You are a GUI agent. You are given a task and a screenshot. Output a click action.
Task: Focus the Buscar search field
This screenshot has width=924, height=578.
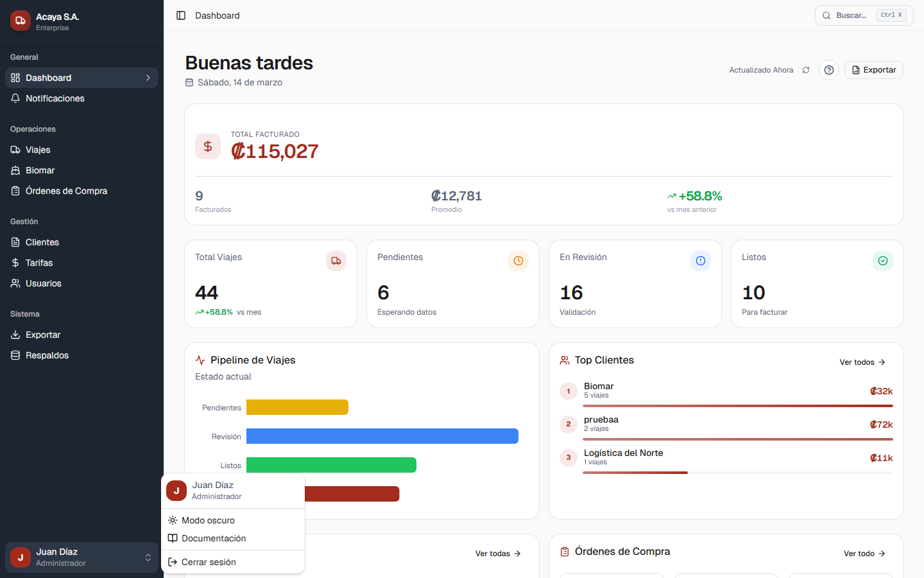864,15
